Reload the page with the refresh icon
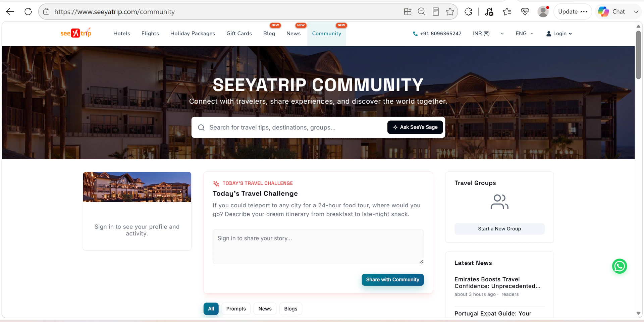 pos(28,12)
